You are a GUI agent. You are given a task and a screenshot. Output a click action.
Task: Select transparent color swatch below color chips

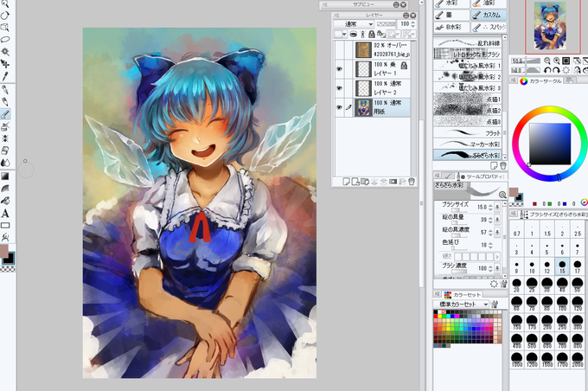click(x=8, y=269)
